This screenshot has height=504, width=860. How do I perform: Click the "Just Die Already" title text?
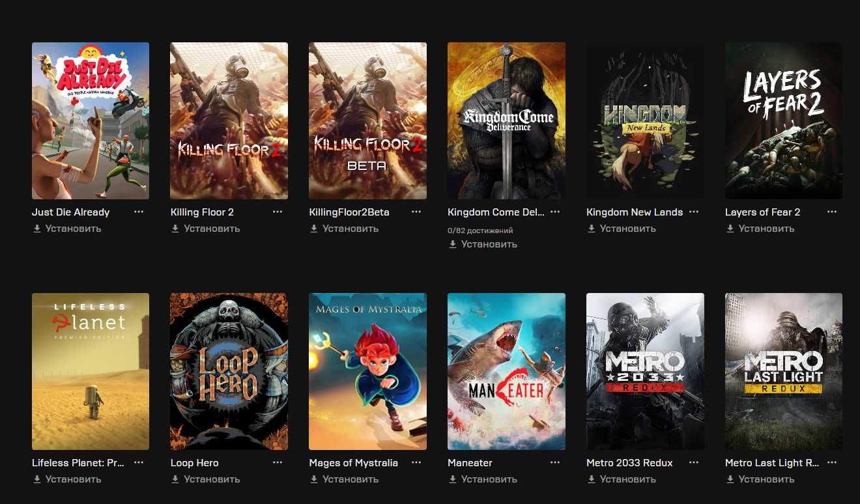(x=70, y=212)
